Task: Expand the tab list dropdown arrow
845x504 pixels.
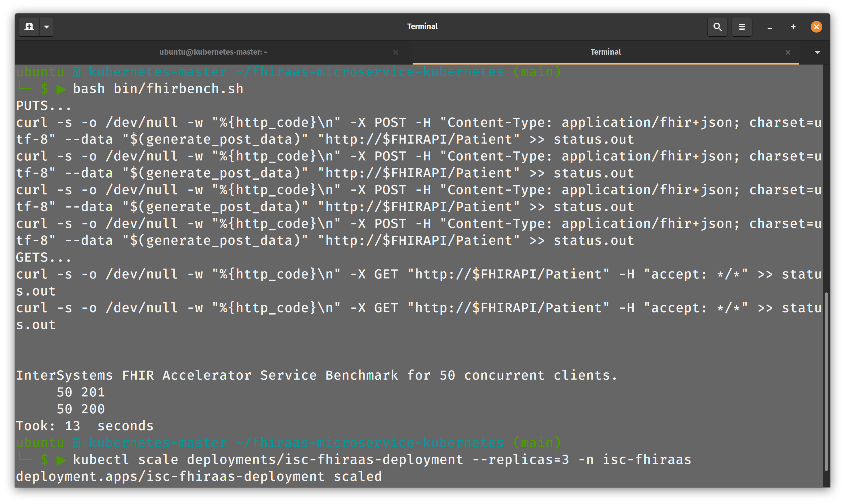Action: point(817,52)
